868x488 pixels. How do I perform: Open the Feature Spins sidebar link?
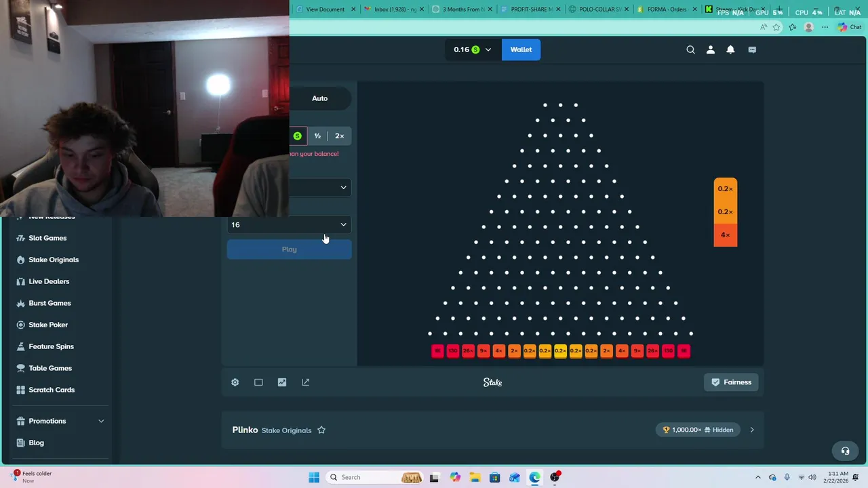51,346
